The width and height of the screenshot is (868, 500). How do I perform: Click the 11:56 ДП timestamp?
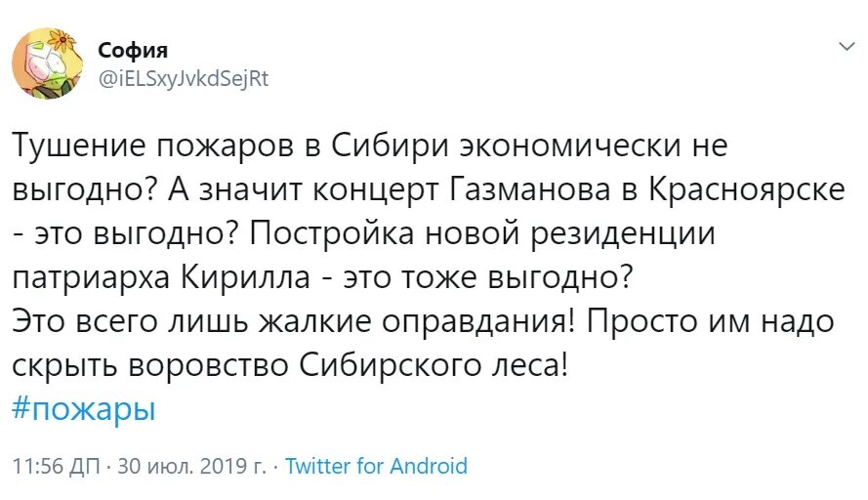click(x=56, y=466)
